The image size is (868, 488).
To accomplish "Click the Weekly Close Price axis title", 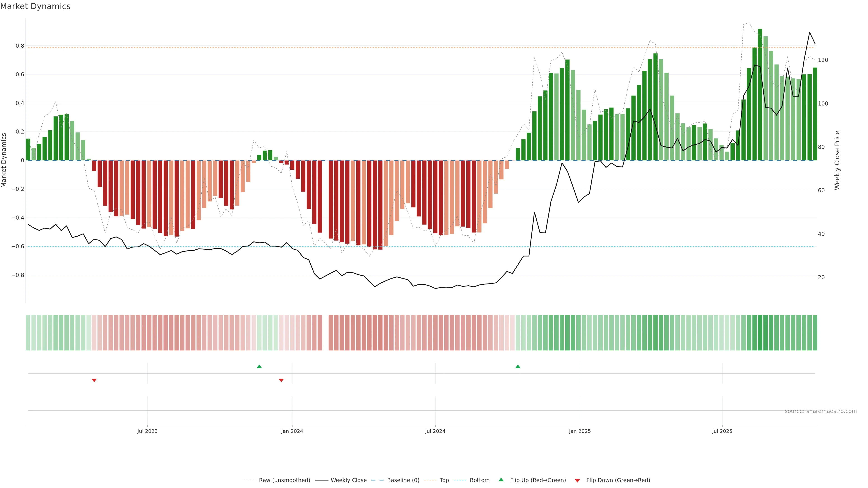I will (837, 160).
